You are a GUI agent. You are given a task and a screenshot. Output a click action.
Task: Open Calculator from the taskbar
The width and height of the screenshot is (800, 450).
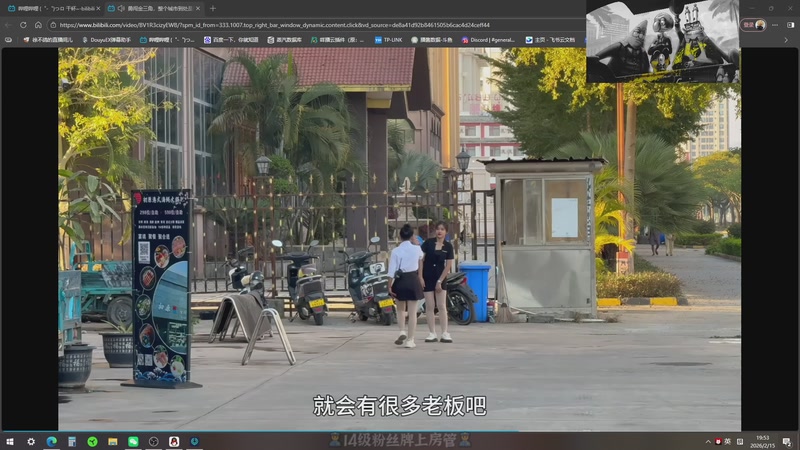pyautogui.click(x=72, y=441)
